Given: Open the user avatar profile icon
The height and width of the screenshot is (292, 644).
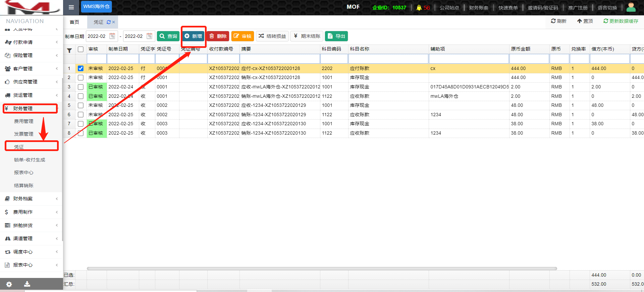Looking at the screenshot, I should click(x=631, y=7).
